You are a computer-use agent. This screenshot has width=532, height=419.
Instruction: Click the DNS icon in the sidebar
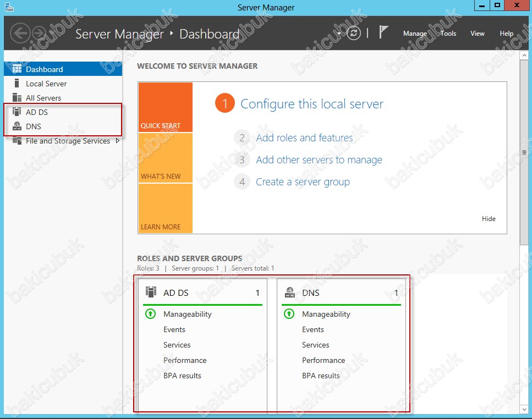click(17, 126)
